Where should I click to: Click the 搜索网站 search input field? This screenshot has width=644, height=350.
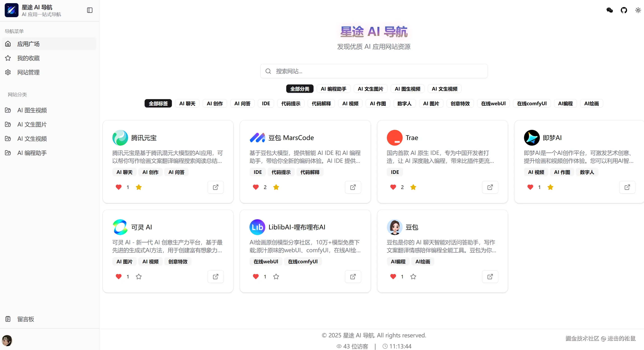pyautogui.click(x=374, y=71)
